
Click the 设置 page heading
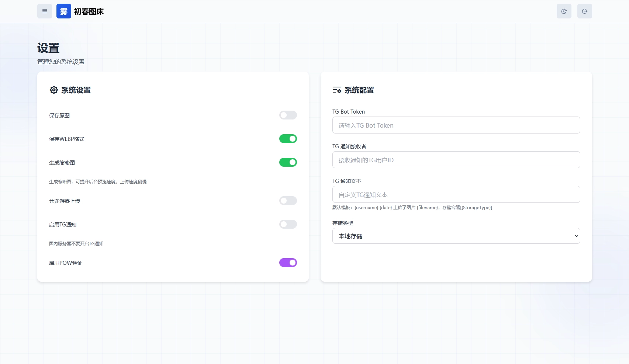pyautogui.click(x=48, y=48)
